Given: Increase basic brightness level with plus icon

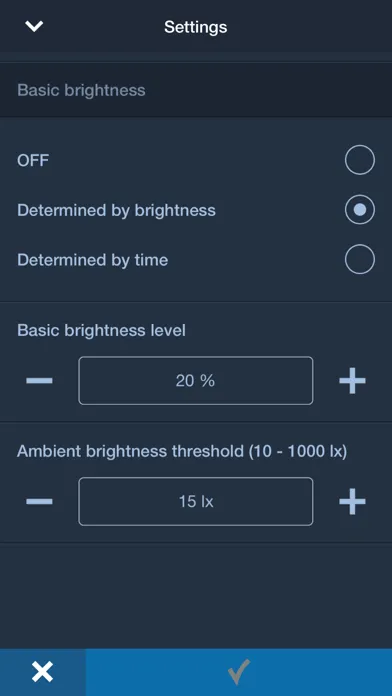Looking at the screenshot, I should tap(352, 380).
